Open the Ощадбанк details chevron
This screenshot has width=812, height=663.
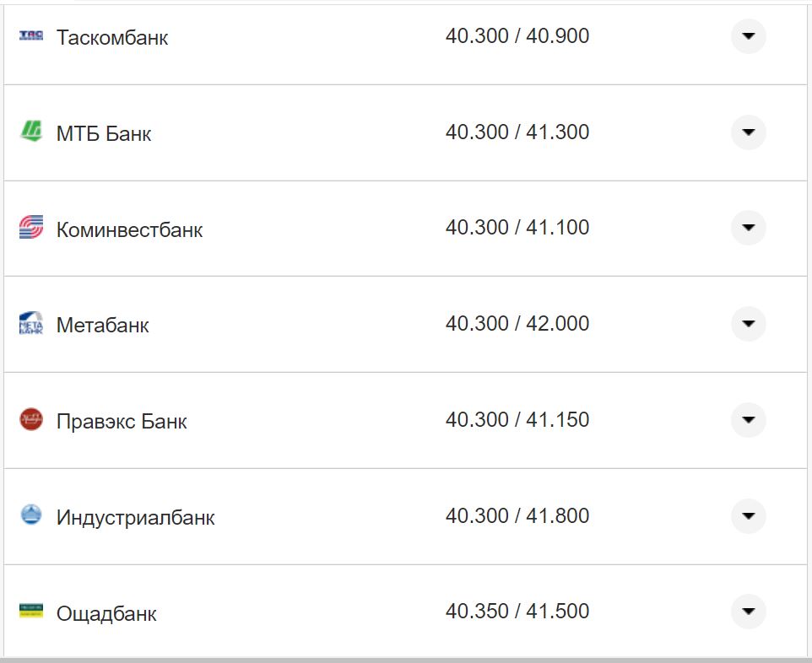coord(748,612)
